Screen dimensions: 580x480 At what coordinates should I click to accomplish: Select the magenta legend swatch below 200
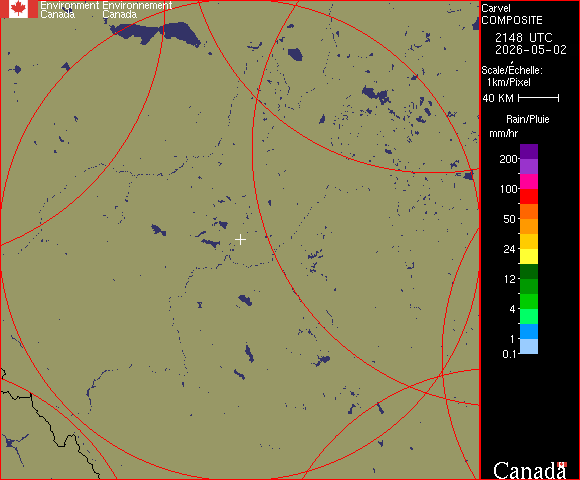pyautogui.click(x=529, y=182)
